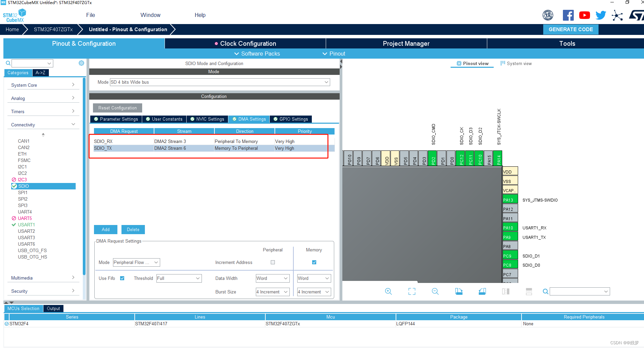The width and height of the screenshot is (644, 348).
Task: Click the STM32F407ZGTx breadcrumb
Action: [x=53, y=29]
